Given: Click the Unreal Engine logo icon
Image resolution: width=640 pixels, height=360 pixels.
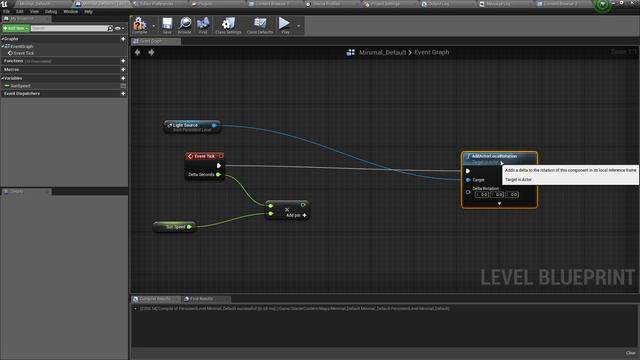Looking at the screenshot, I should [x=4, y=4].
